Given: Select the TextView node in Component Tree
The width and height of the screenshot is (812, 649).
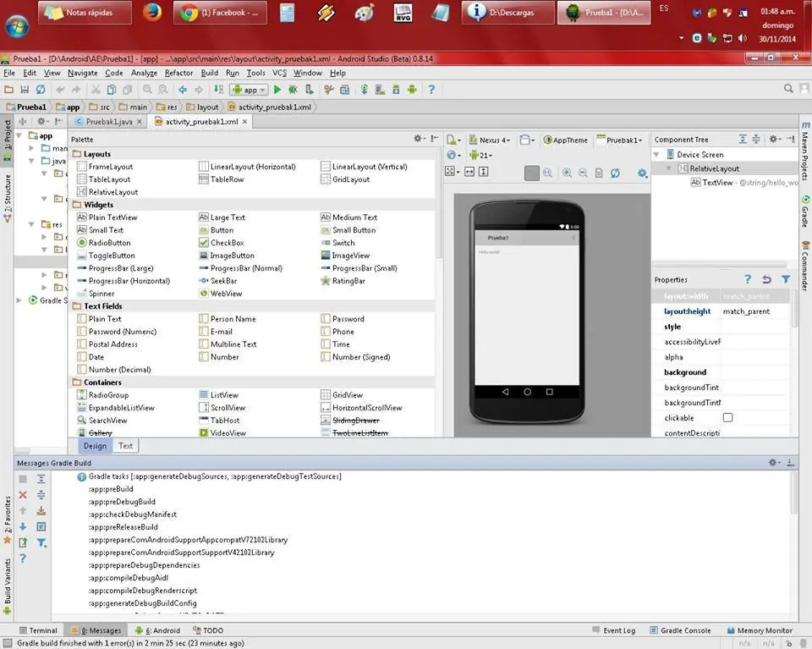Looking at the screenshot, I should (743, 182).
